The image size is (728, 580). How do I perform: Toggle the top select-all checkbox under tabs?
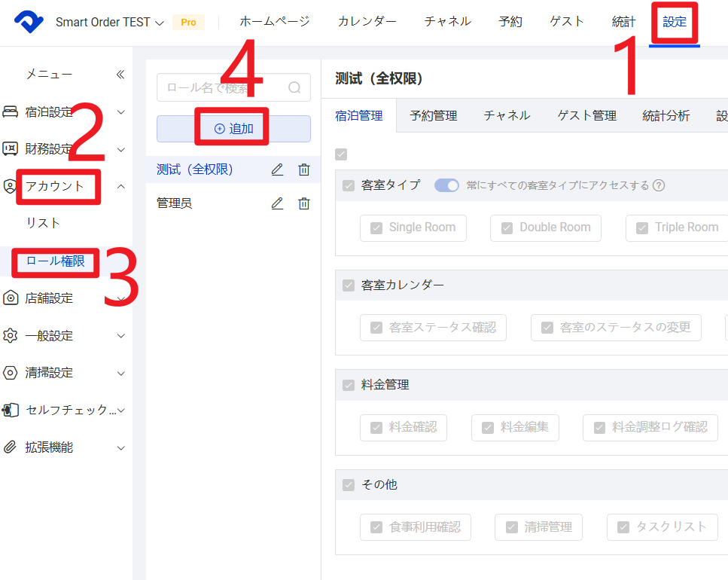tap(341, 154)
